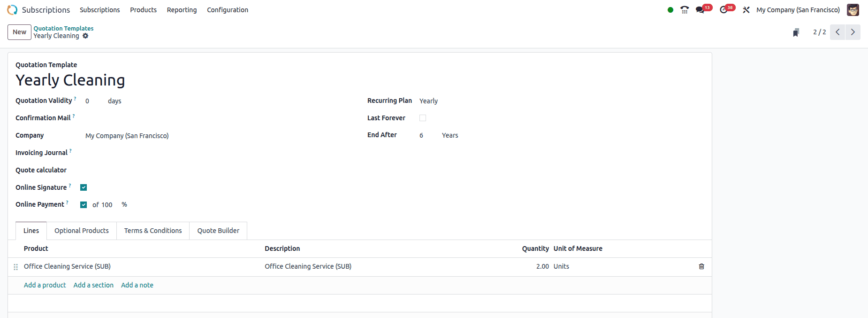Switch to the Optional Products tab
The image size is (868, 318).
pyautogui.click(x=82, y=231)
